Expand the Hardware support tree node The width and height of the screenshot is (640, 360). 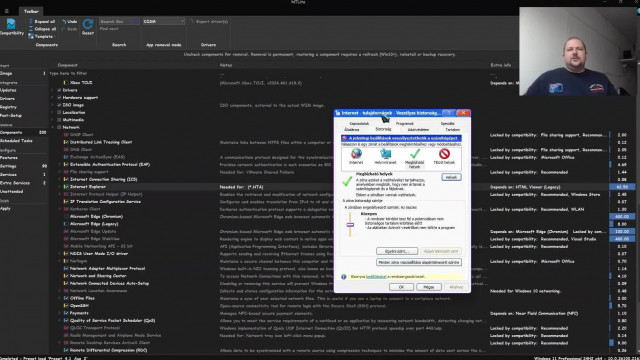tap(53, 98)
